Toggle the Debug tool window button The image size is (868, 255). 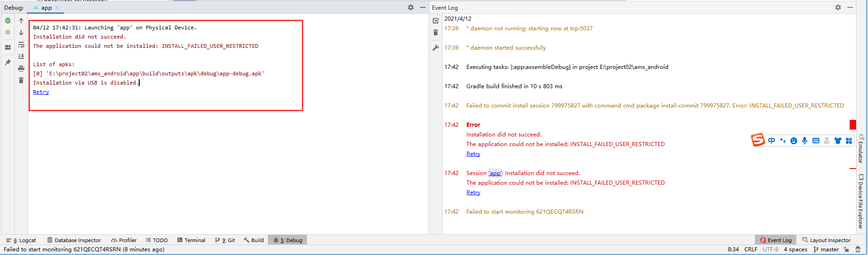[288, 240]
